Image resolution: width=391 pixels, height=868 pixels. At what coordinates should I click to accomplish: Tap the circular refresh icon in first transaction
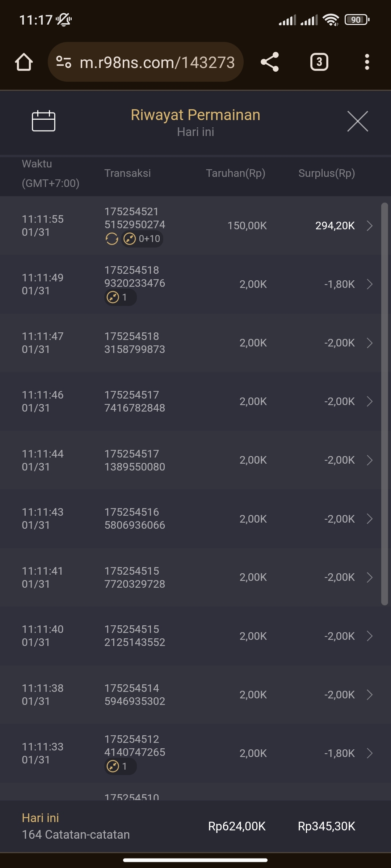(112, 239)
